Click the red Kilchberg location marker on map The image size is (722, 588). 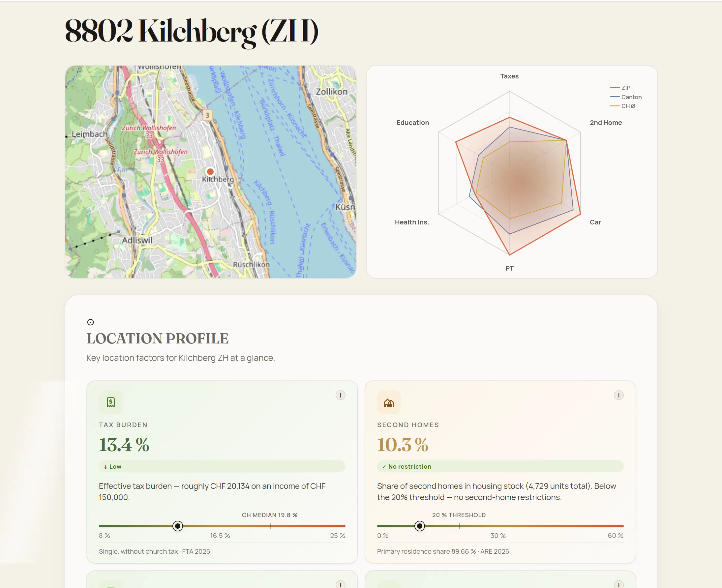(210, 172)
